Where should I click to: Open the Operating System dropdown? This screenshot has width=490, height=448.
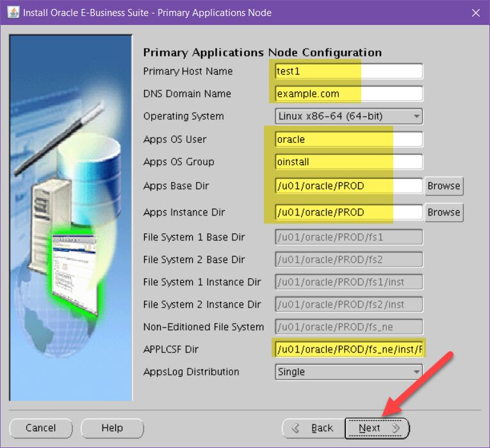[348, 116]
